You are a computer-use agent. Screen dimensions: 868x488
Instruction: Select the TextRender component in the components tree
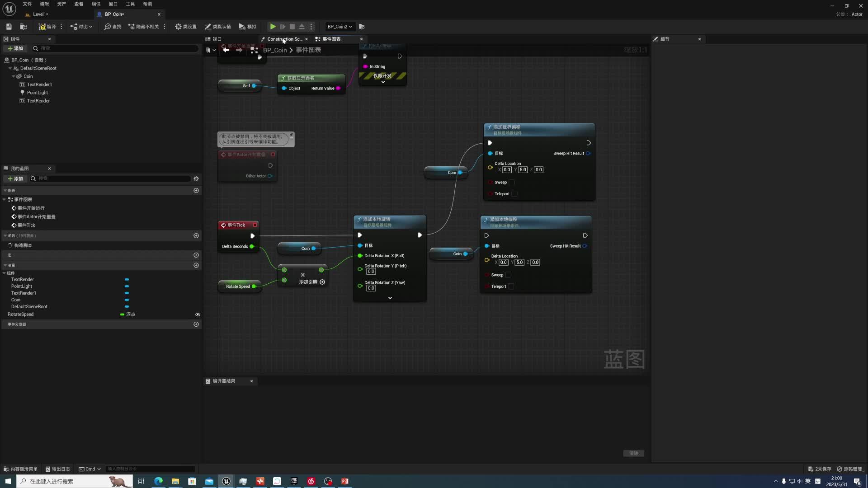click(38, 101)
